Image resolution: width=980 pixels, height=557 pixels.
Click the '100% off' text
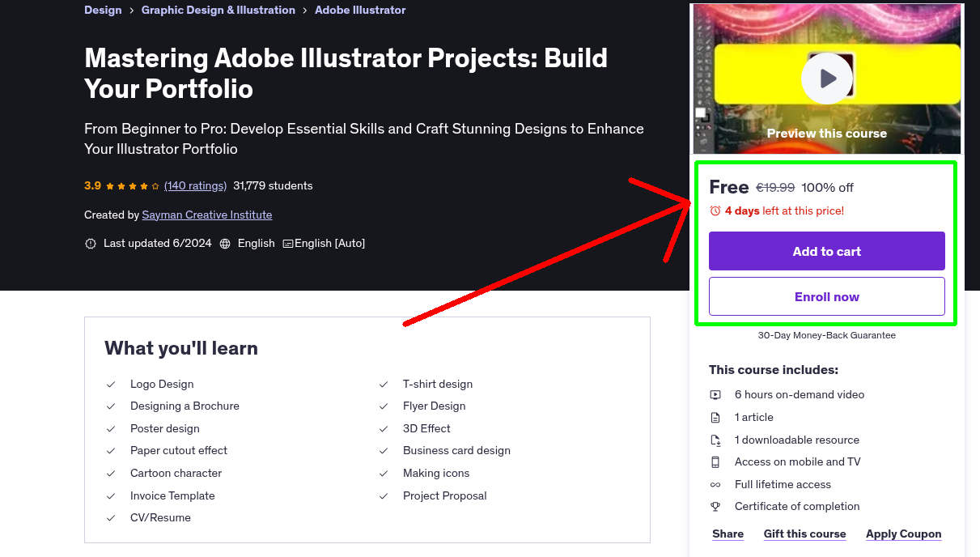827,188
